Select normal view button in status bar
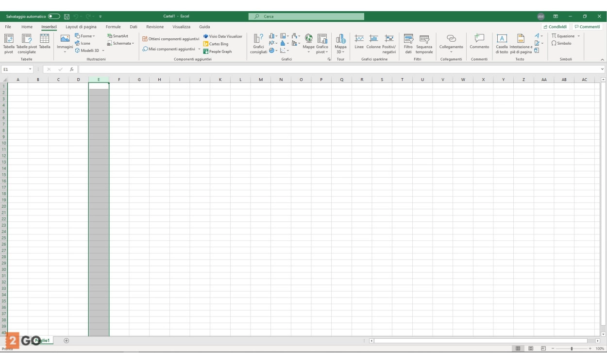The width and height of the screenshot is (607, 364). coord(518,348)
